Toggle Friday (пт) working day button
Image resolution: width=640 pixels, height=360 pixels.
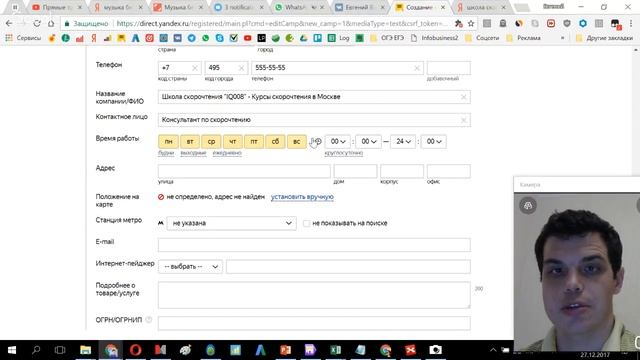254,142
